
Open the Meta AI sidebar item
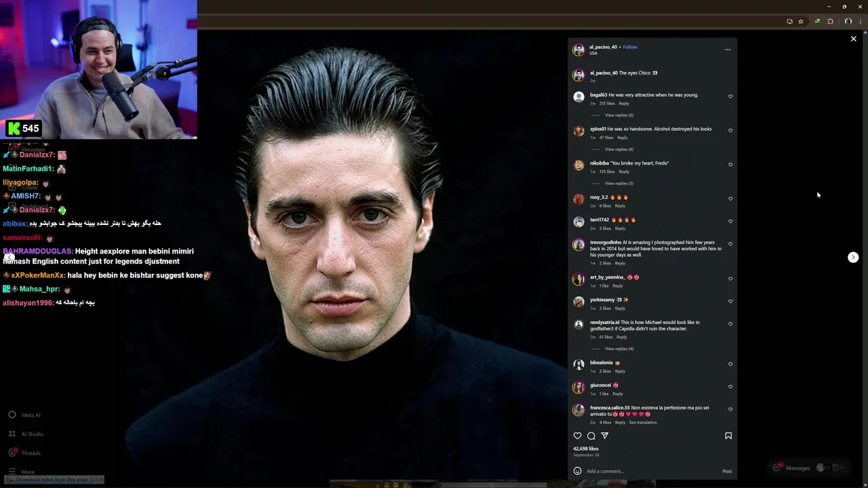click(x=24, y=415)
